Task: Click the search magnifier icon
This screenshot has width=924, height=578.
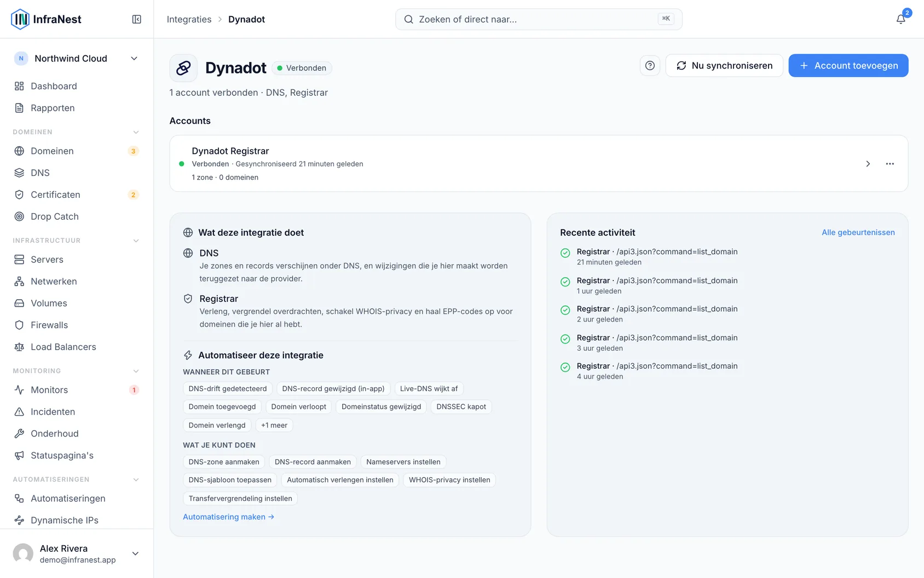Action: (408, 19)
